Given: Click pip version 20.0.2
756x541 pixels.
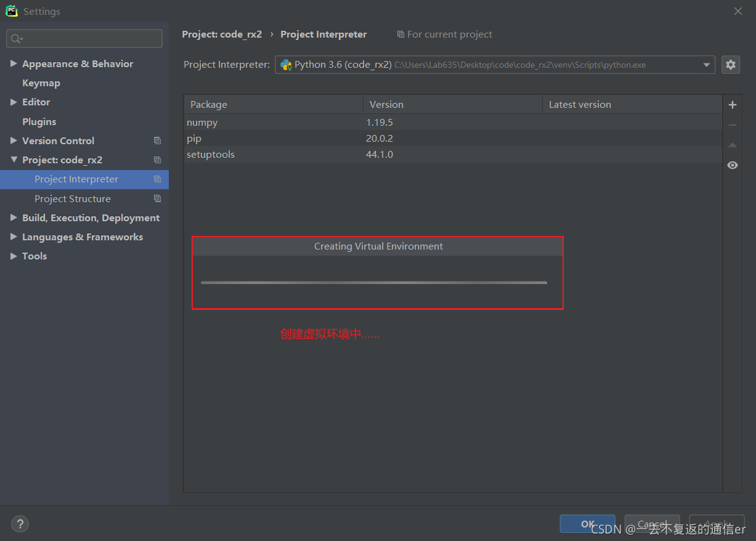Looking at the screenshot, I should (380, 139).
